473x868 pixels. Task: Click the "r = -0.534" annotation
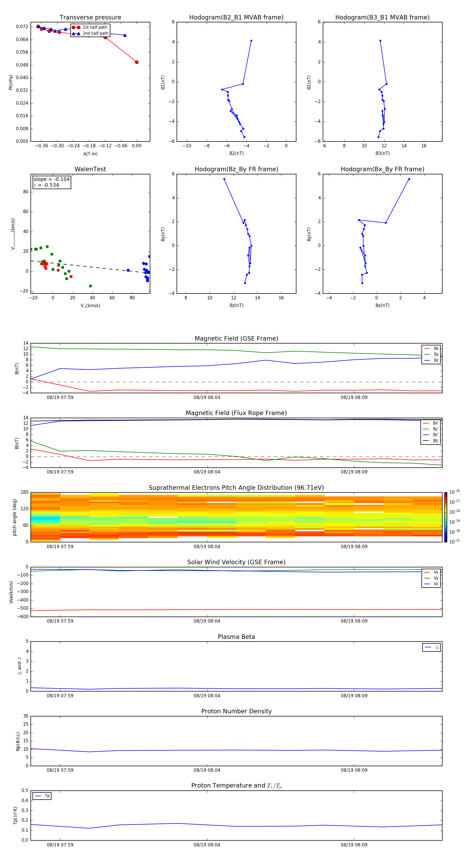pos(47,185)
